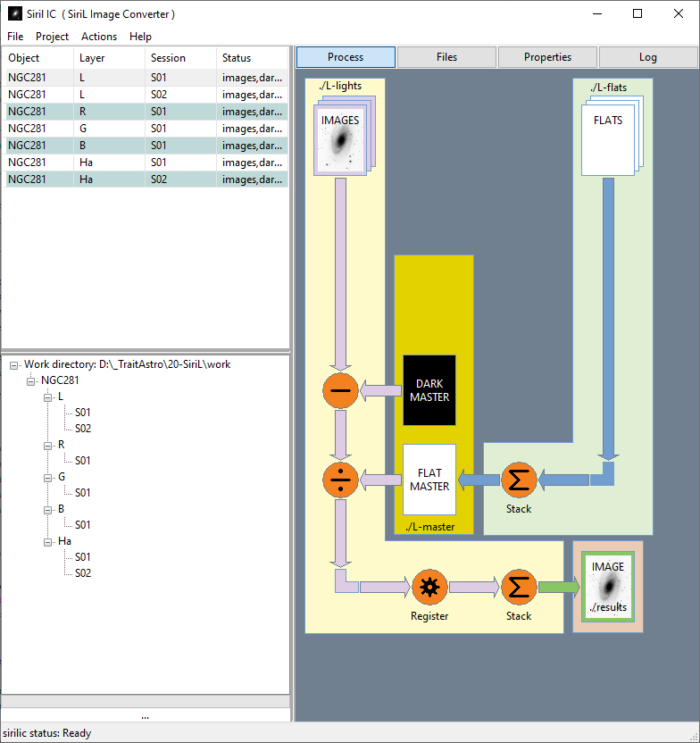Click the flat division operator icon
This screenshot has height=743, width=700.
340,480
